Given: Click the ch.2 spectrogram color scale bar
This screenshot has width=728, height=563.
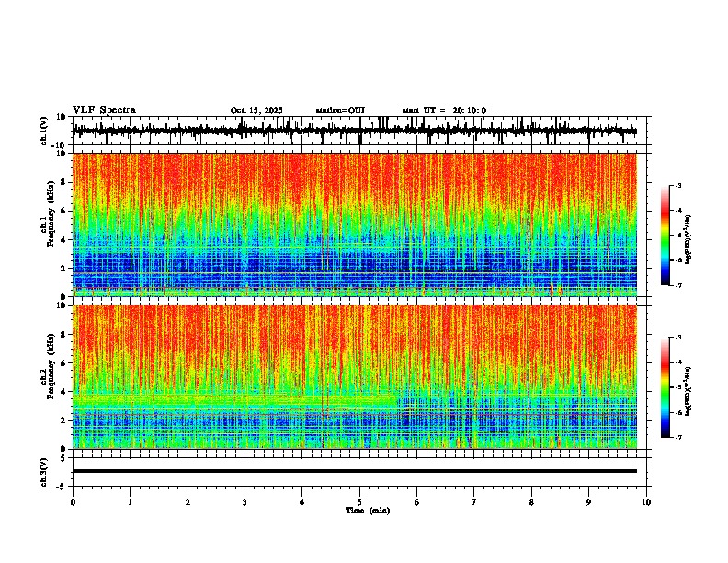Looking at the screenshot, I should (x=665, y=387).
